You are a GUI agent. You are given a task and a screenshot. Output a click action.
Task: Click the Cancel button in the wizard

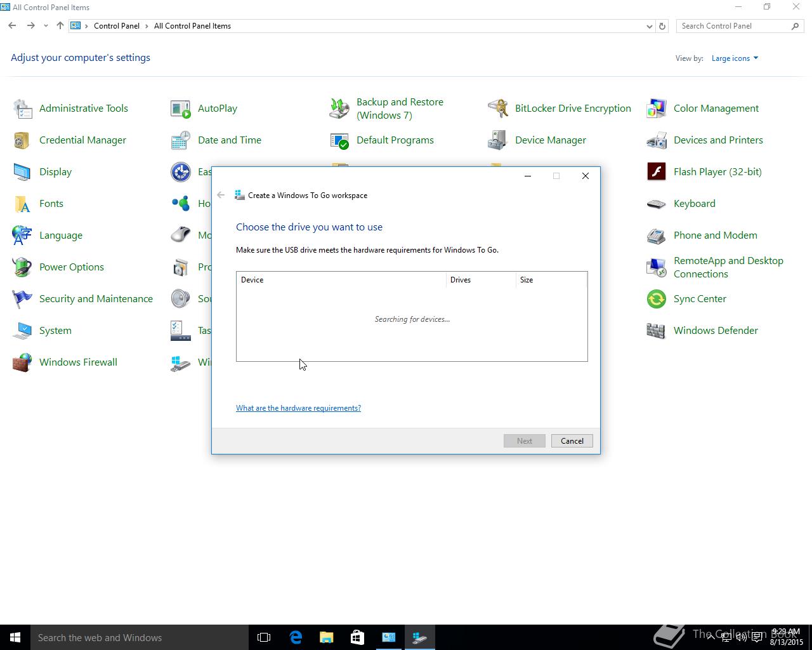coord(572,441)
